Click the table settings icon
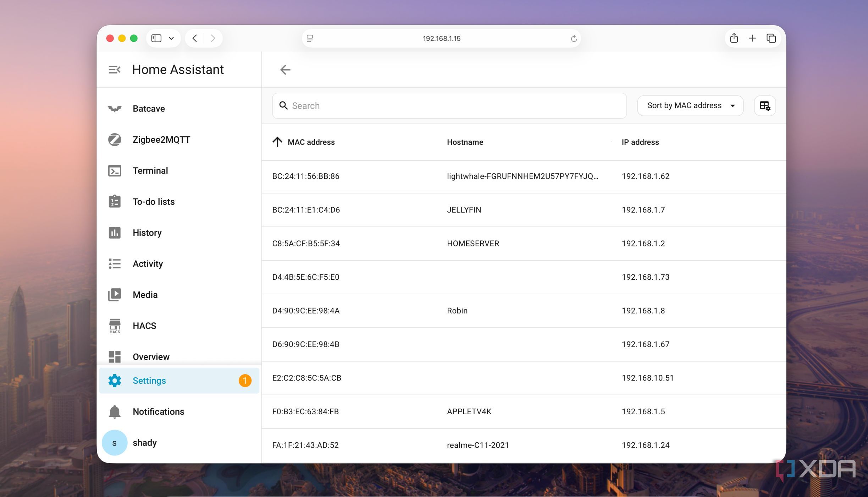This screenshot has width=868, height=497. point(765,106)
